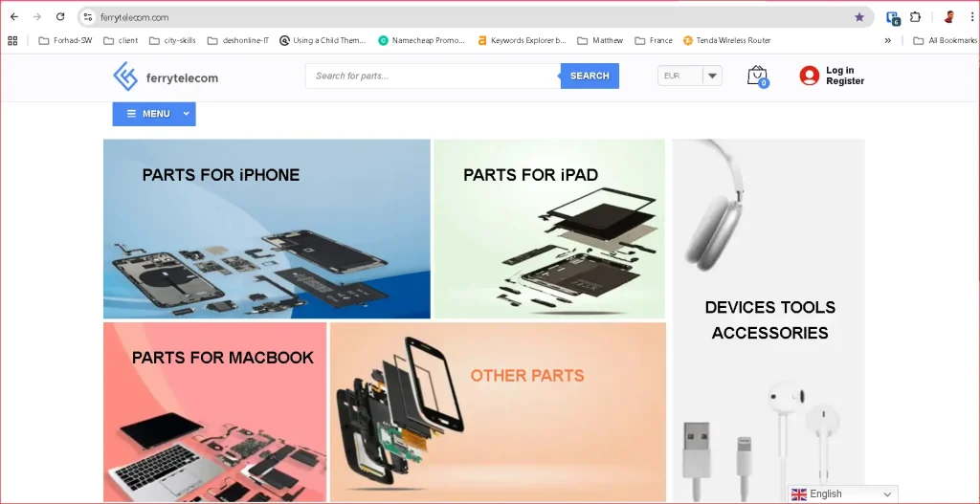Bookmark this page with the star icon
Image resolution: width=980 pixels, height=504 pixels.
point(858,17)
